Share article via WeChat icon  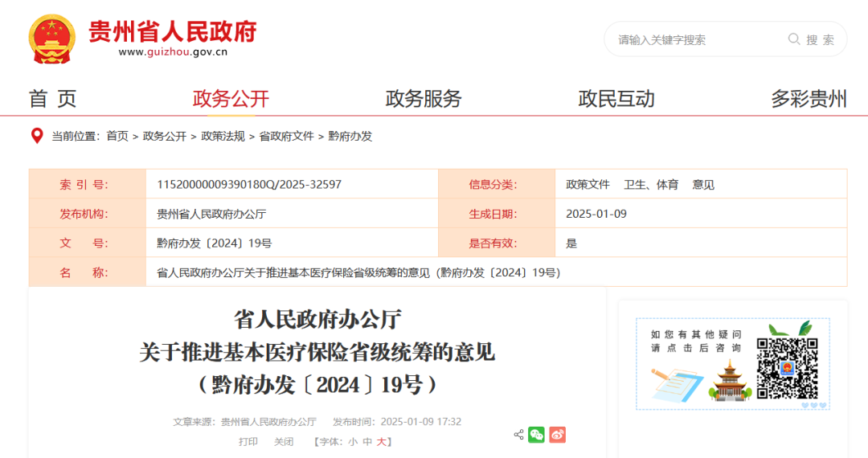click(536, 435)
